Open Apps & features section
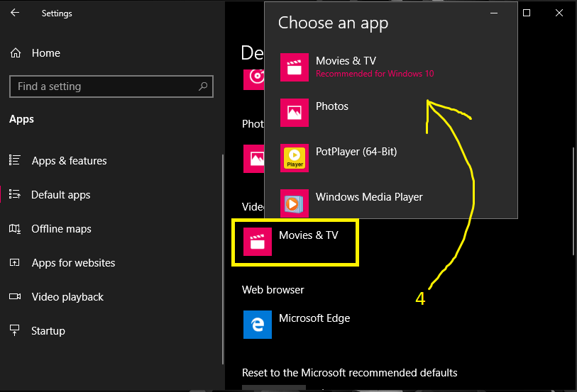The image size is (577, 392). click(x=69, y=160)
